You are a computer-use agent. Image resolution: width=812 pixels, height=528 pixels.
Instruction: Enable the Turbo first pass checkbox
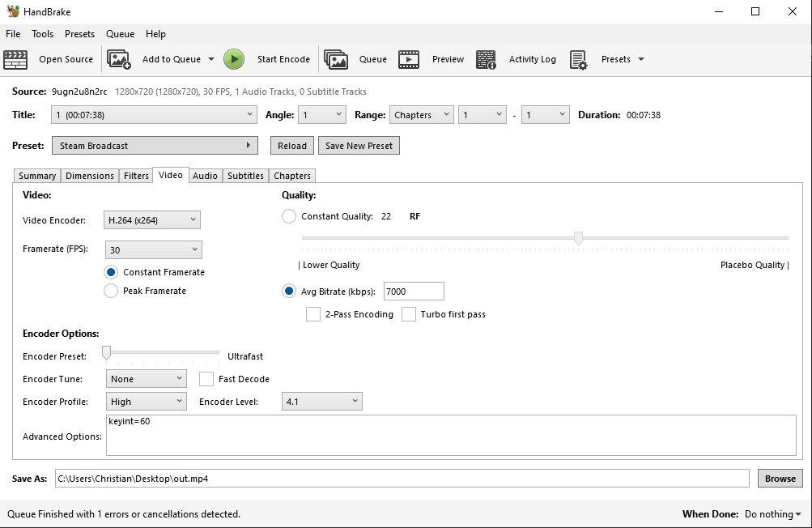(409, 314)
